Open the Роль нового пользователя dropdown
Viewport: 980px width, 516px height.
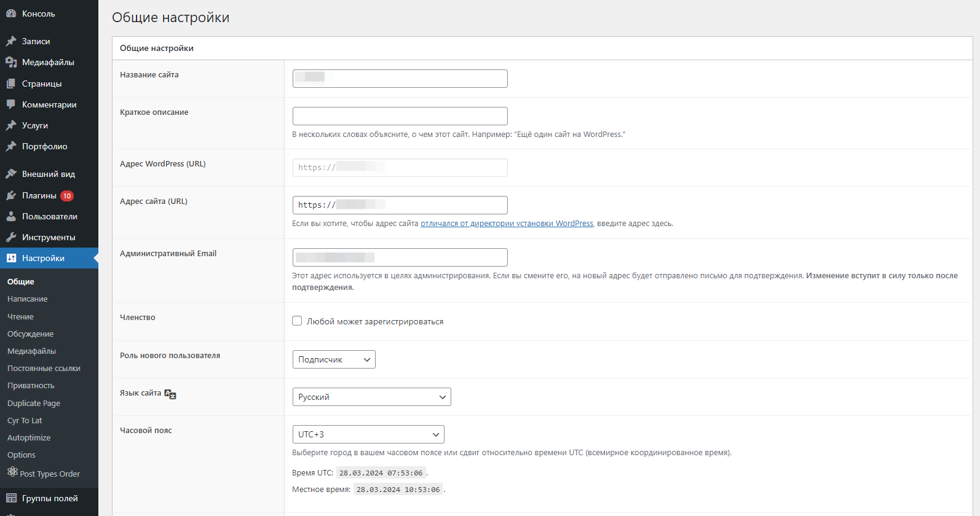click(334, 359)
